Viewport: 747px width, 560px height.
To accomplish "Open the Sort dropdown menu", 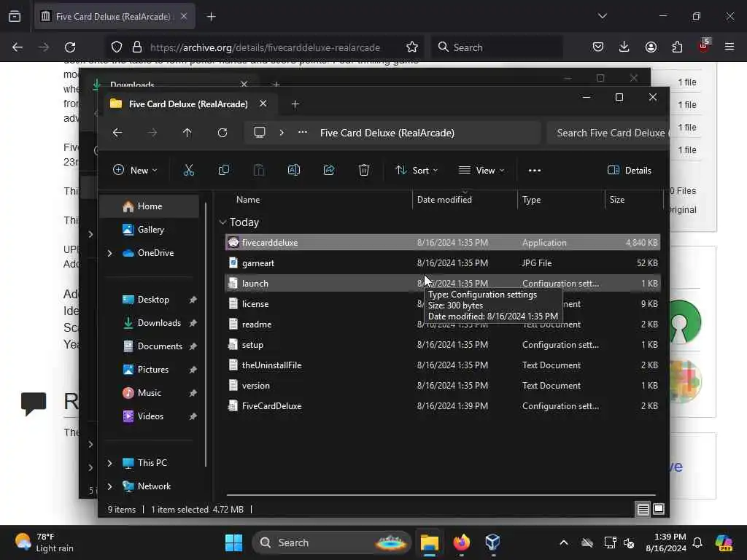I will pos(417,171).
